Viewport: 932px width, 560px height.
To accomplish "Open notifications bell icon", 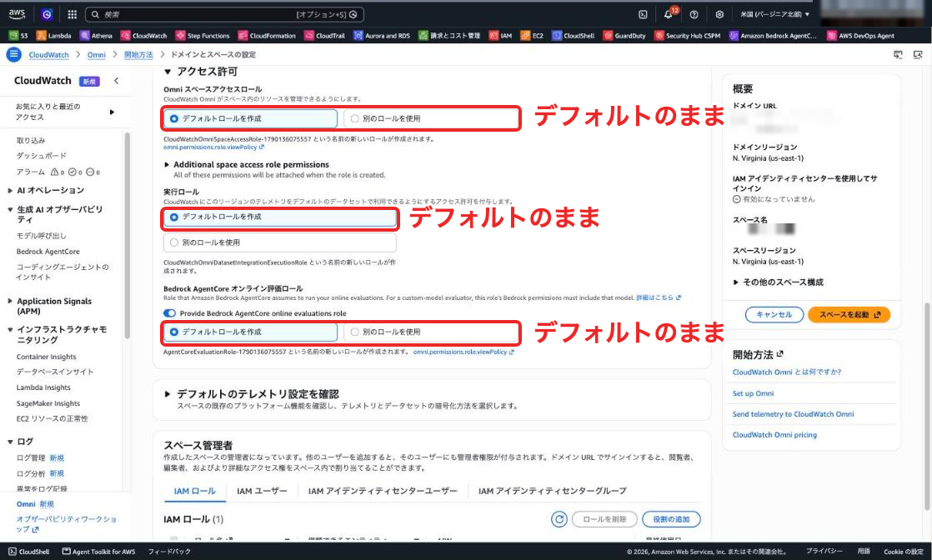I will click(668, 14).
